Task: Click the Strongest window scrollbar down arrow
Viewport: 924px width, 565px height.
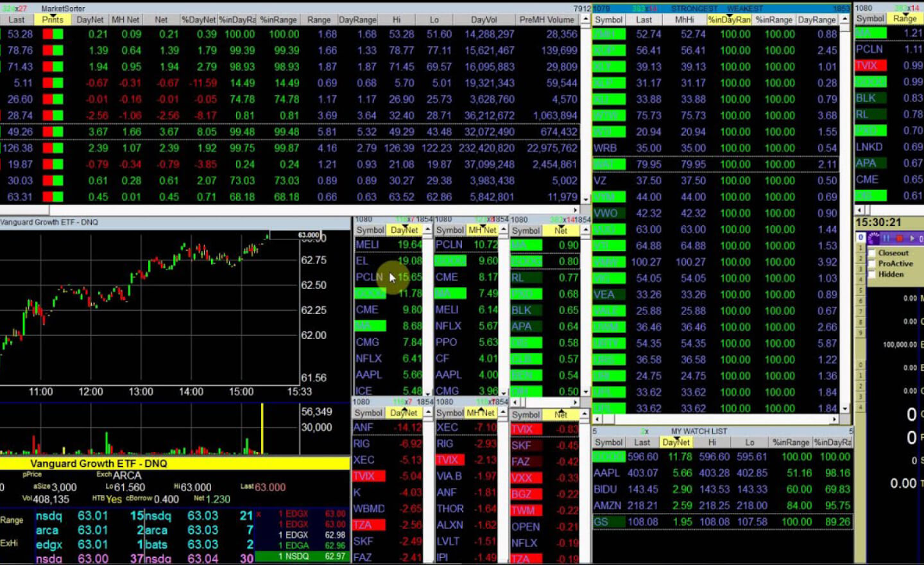Action: pos(844,408)
